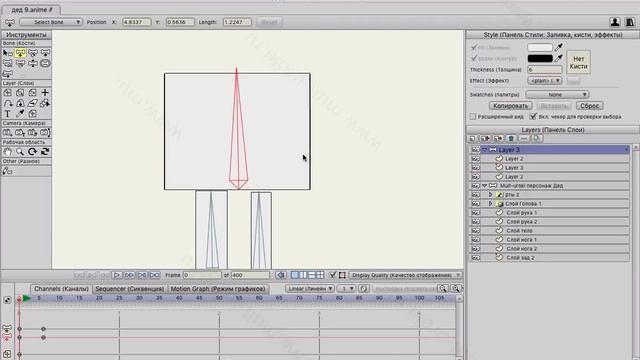Jump to end of animation
This screenshot has width=640, height=360.
click(x=155, y=275)
